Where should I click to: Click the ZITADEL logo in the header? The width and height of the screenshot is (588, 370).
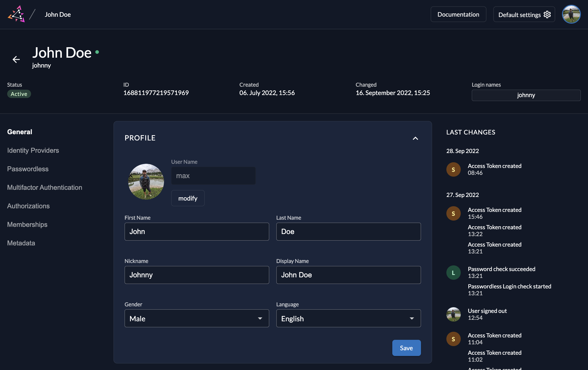pos(17,14)
